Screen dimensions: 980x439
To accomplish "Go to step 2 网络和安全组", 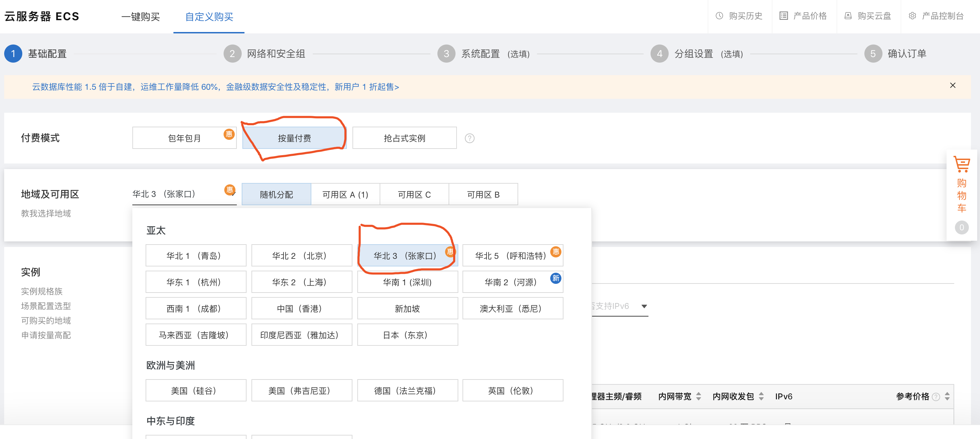I will point(275,54).
